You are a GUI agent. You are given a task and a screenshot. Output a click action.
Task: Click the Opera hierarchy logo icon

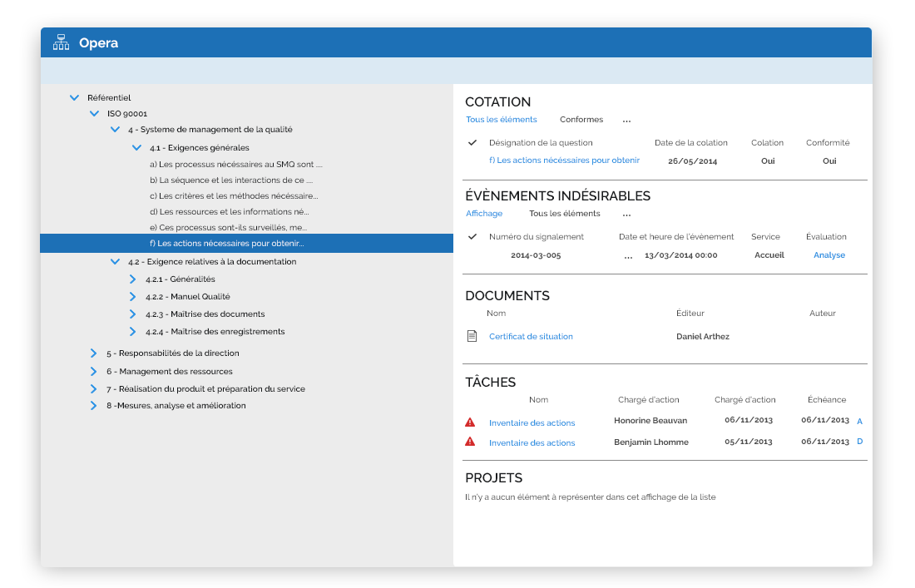click(x=61, y=42)
